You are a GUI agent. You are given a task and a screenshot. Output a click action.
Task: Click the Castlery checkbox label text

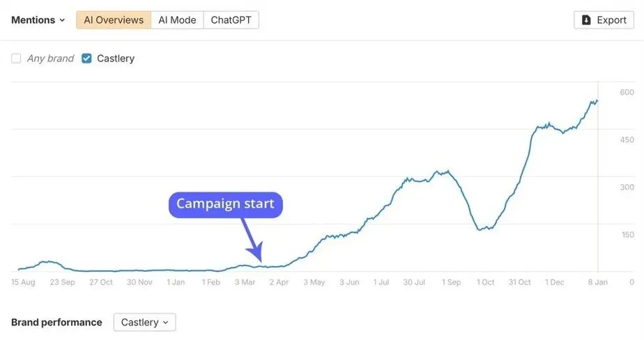click(x=116, y=59)
